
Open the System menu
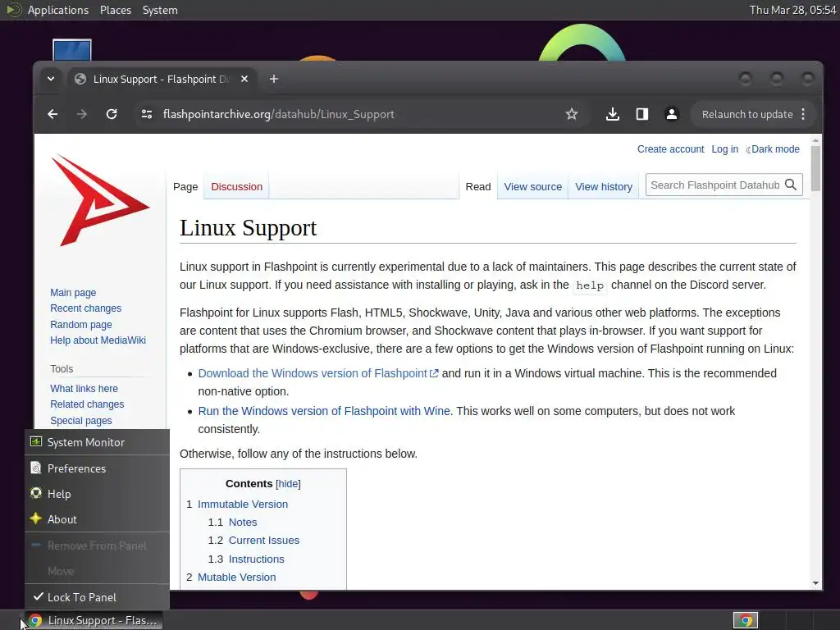tap(160, 10)
